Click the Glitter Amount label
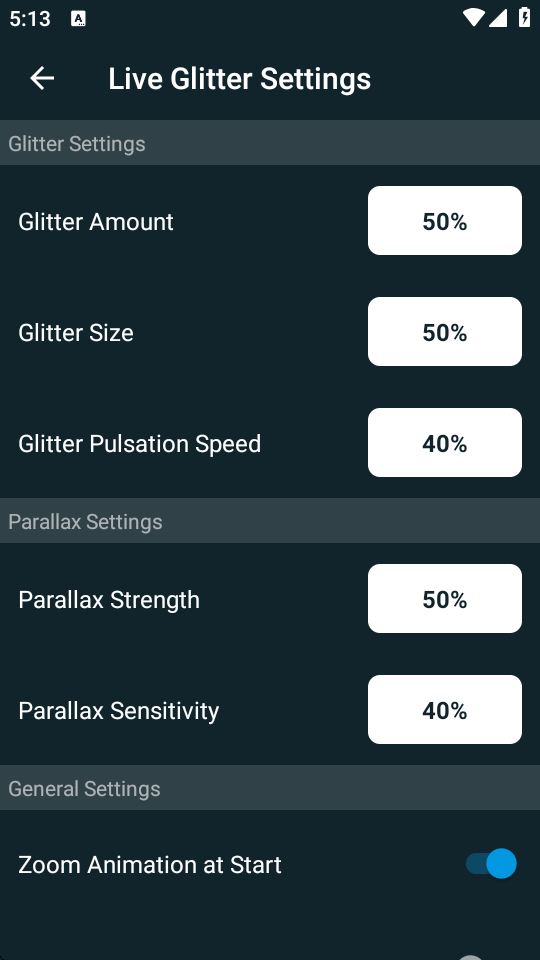This screenshot has height=960, width=540. [x=96, y=222]
